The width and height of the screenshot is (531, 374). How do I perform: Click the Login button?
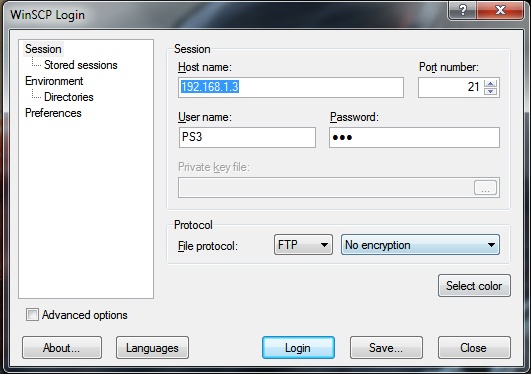[298, 348]
